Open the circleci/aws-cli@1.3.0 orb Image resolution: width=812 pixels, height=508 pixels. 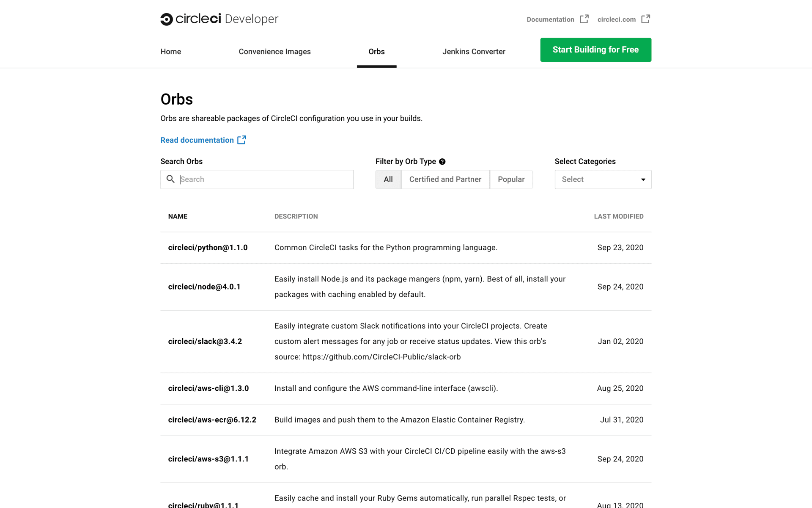click(208, 388)
